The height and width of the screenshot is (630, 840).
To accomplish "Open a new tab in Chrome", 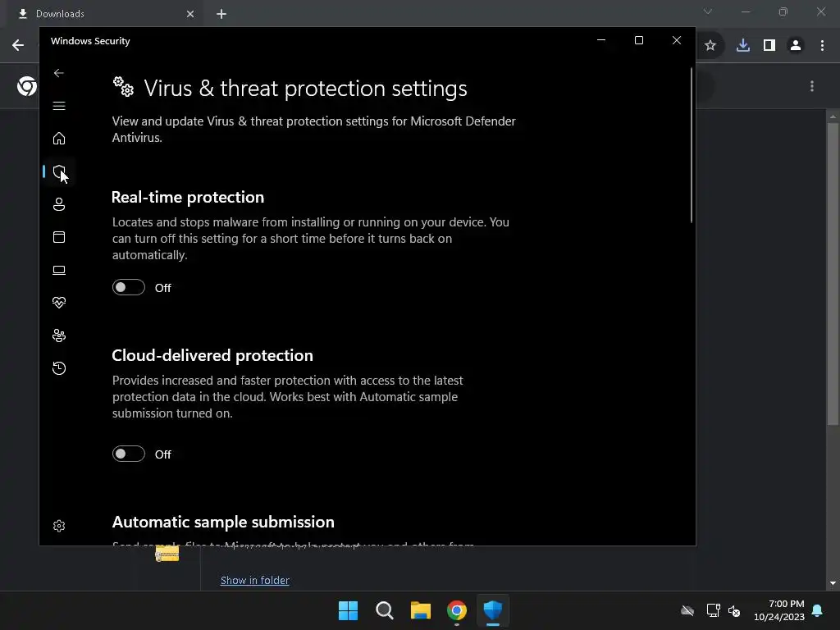I will tap(221, 14).
